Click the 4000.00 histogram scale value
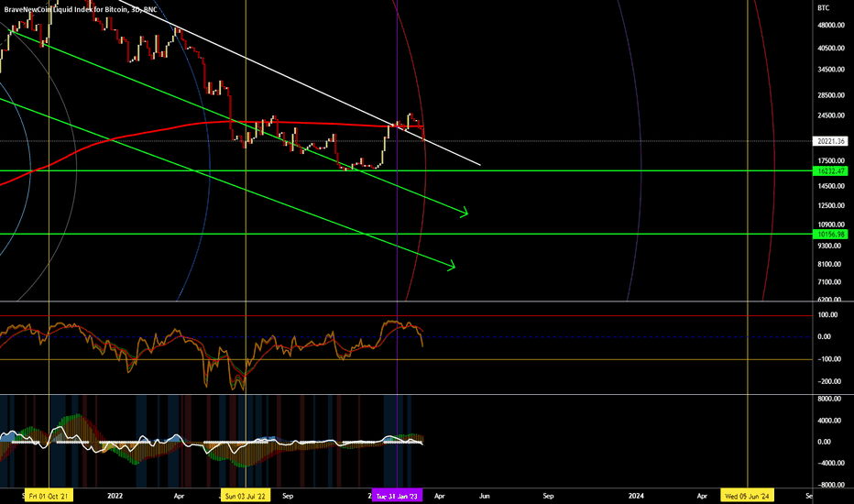The height and width of the screenshot is (504, 854). (x=830, y=421)
